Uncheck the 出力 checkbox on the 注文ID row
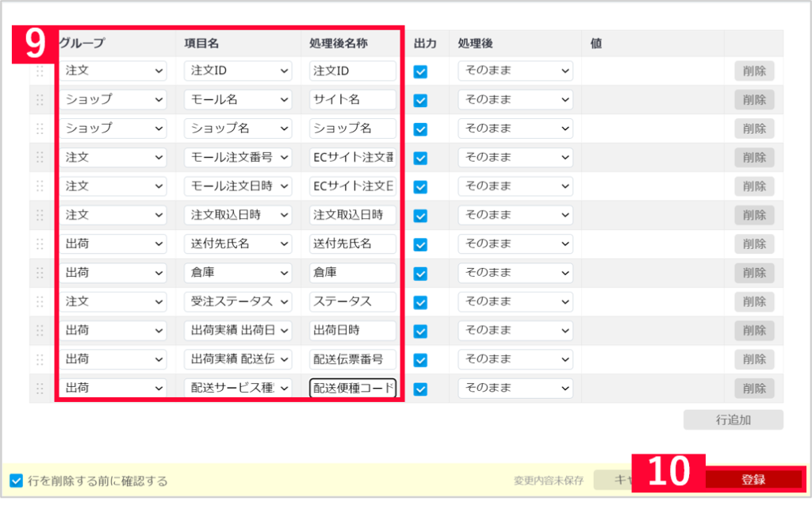Screen dimensions: 812x521 click(420, 71)
